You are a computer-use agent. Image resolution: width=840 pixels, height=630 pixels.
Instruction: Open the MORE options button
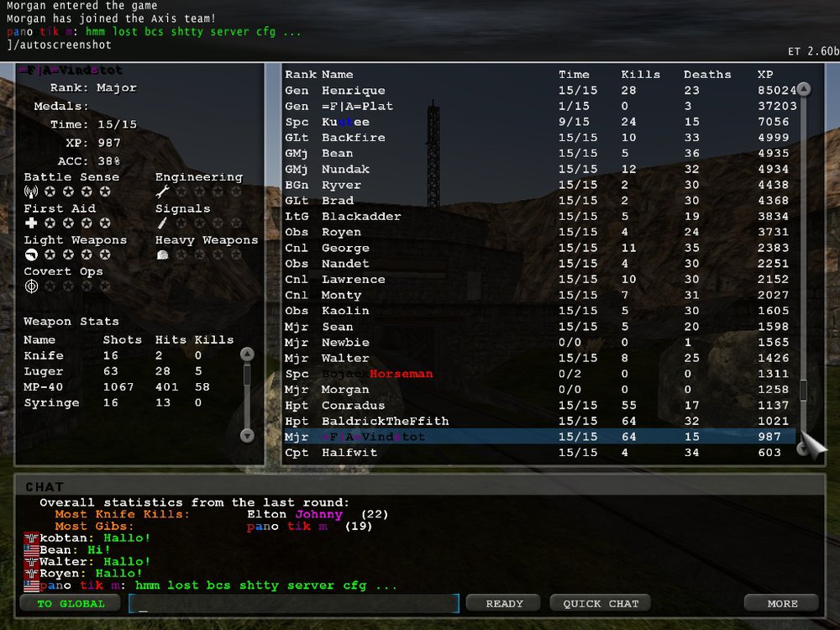point(781,604)
